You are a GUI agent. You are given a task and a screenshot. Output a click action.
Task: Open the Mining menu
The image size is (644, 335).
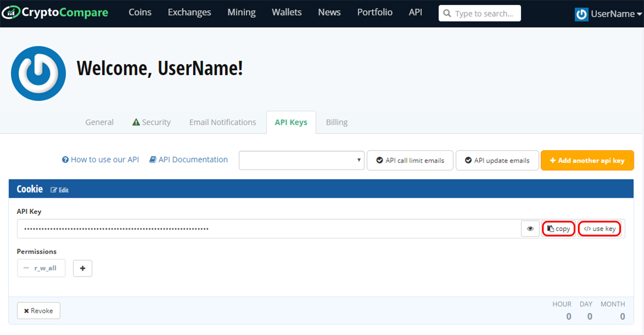click(x=241, y=12)
